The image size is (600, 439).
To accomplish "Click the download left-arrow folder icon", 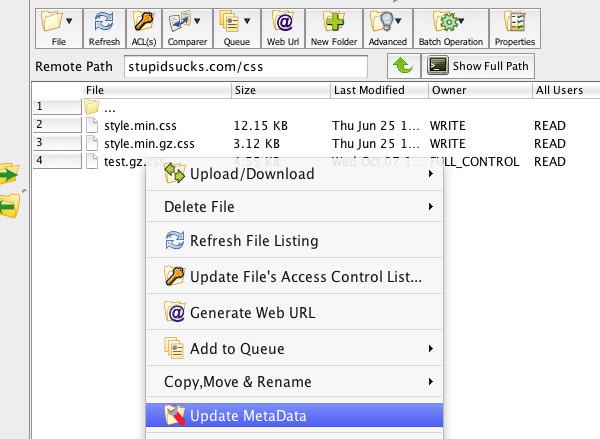I will point(10,206).
